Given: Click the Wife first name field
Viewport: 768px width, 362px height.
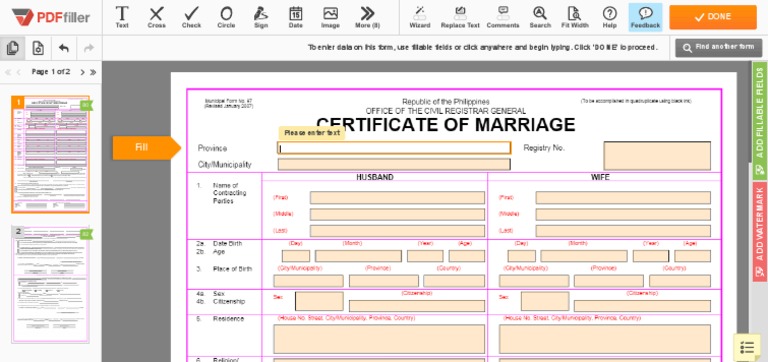Looking at the screenshot, I should point(623,198).
